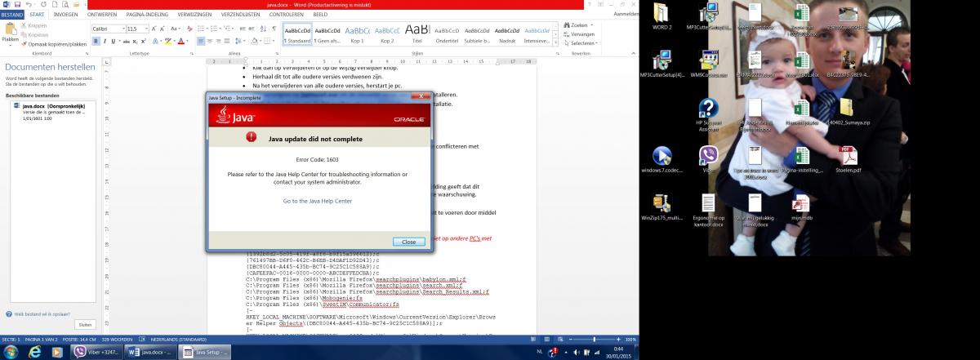Screen dimensions: 980x360
Task: Click the bullet list icon
Action: coord(201,29)
